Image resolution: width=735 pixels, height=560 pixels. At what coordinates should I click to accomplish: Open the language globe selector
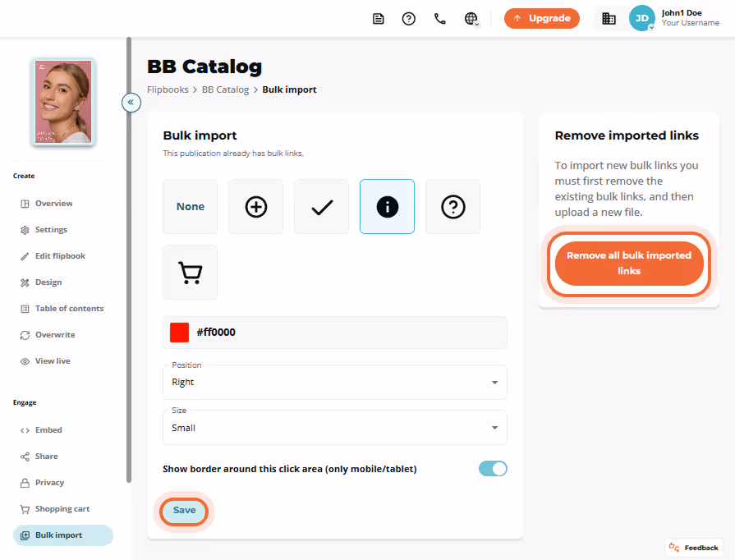point(471,19)
